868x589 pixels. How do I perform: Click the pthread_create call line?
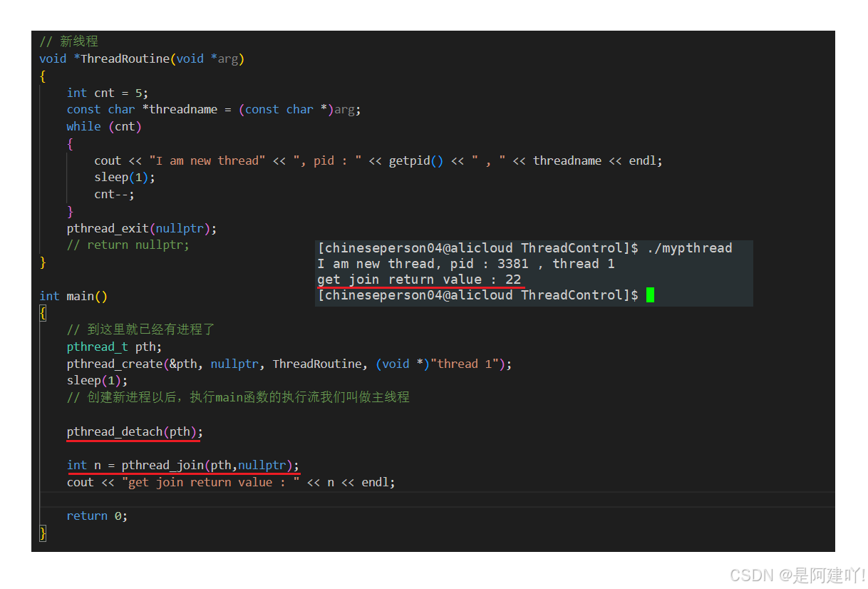289,364
